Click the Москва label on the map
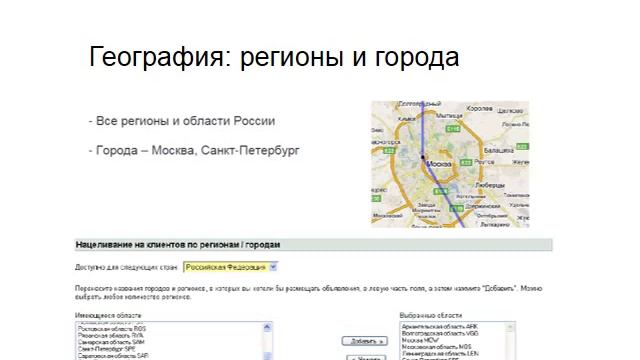The height and width of the screenshot is (360, 640). tap(439, 164)
